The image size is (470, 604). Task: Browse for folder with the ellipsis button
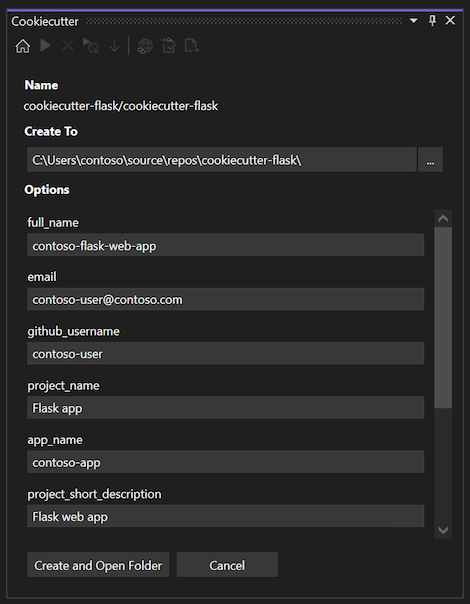click(430, 159)
